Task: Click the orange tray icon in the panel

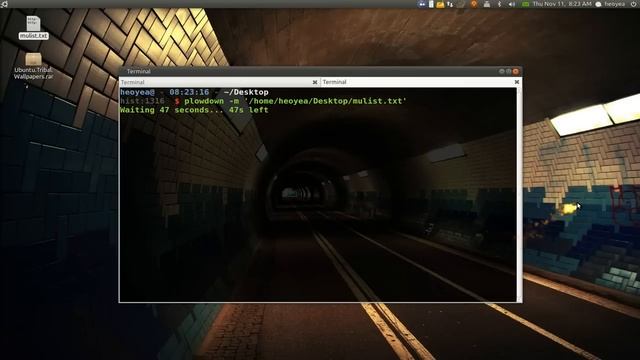Action: (473, 4)
